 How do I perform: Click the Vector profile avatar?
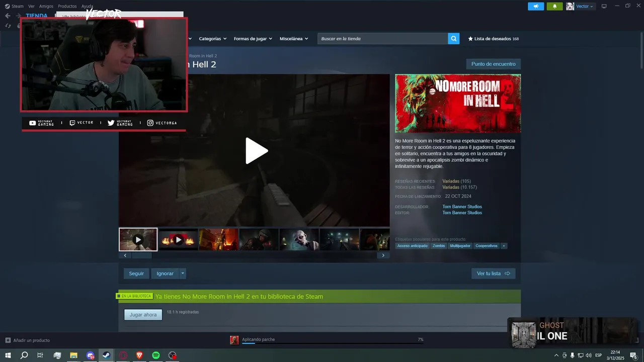coord(570,6)
